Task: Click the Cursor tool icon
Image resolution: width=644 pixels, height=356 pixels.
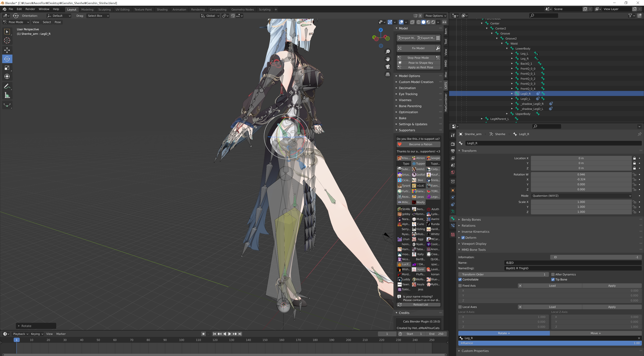Action: pyautogui.click(x=7, y=41)
